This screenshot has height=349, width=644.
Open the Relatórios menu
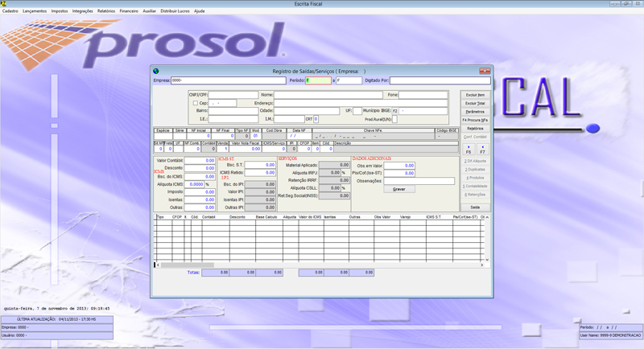point(106,11)
